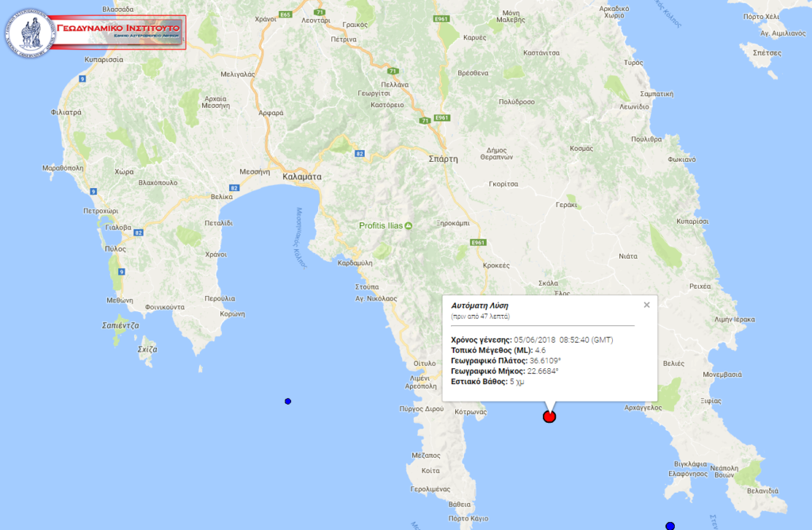Image resolution: width=812 pixels, height=530 pixels.
Task: Select the Μεθώνη label on the map
Action: click(120, 301)
